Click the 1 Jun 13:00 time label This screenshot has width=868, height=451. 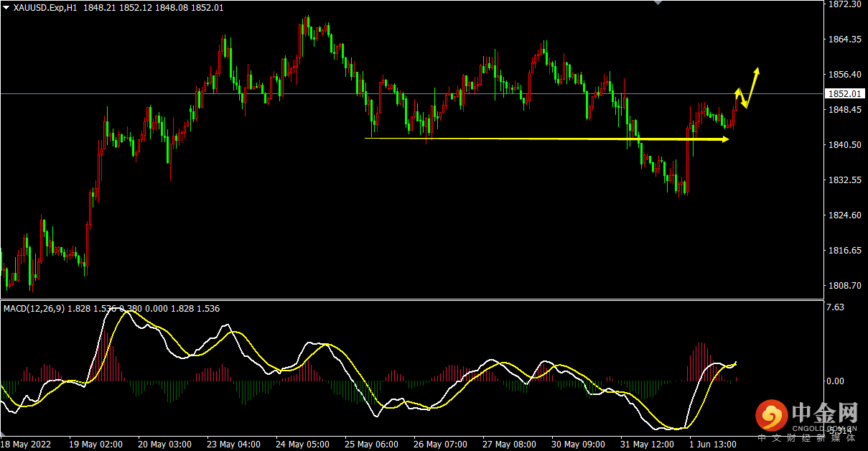[713, 445]
